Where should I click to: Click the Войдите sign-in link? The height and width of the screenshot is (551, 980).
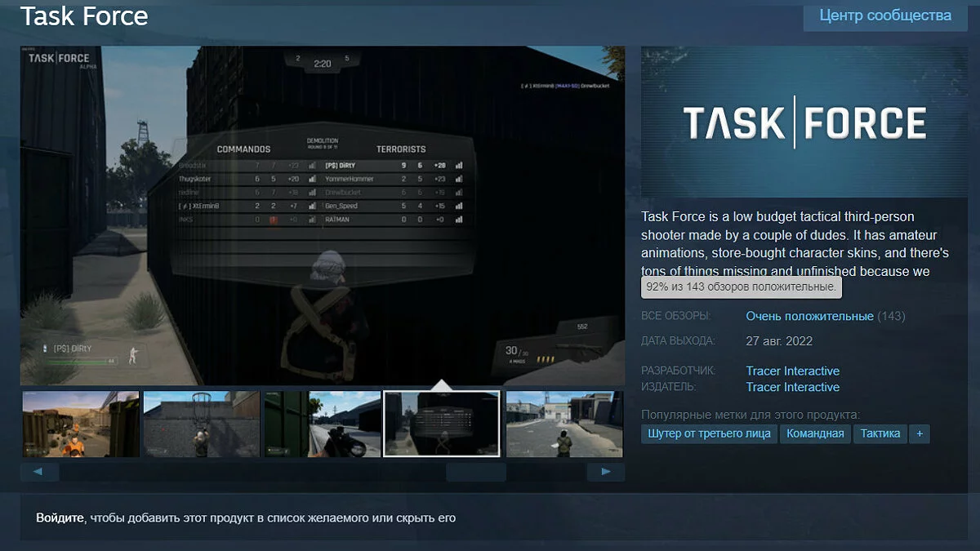coord(60,518)
